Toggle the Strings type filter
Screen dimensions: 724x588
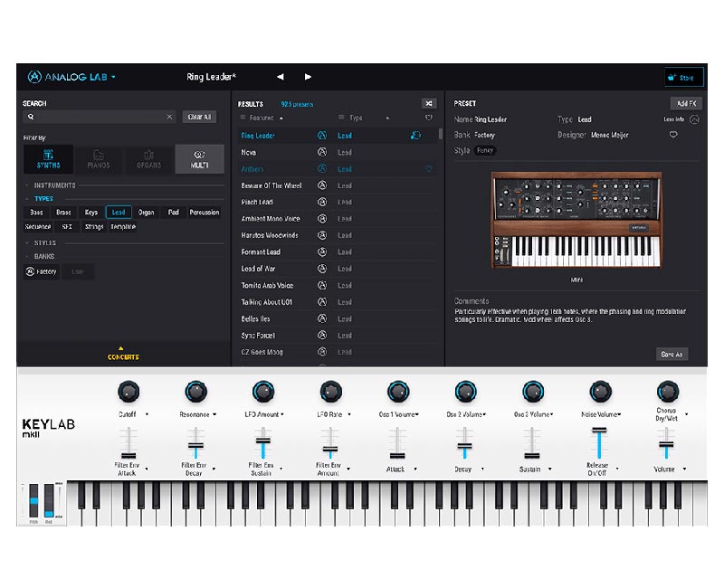[94, 227]
